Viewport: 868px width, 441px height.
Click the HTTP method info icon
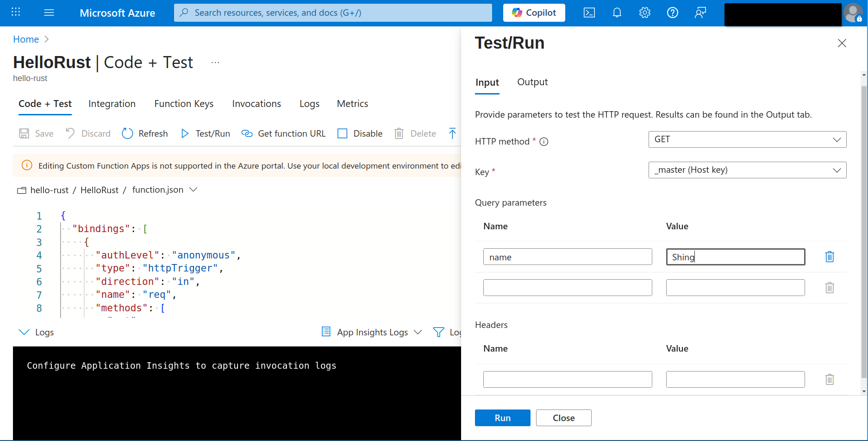tap(544, 142)
